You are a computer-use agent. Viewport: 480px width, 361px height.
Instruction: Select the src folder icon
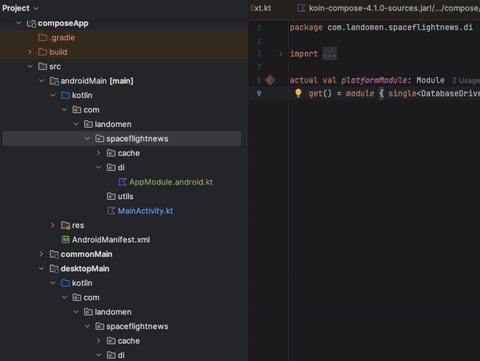tap(42, 66)
